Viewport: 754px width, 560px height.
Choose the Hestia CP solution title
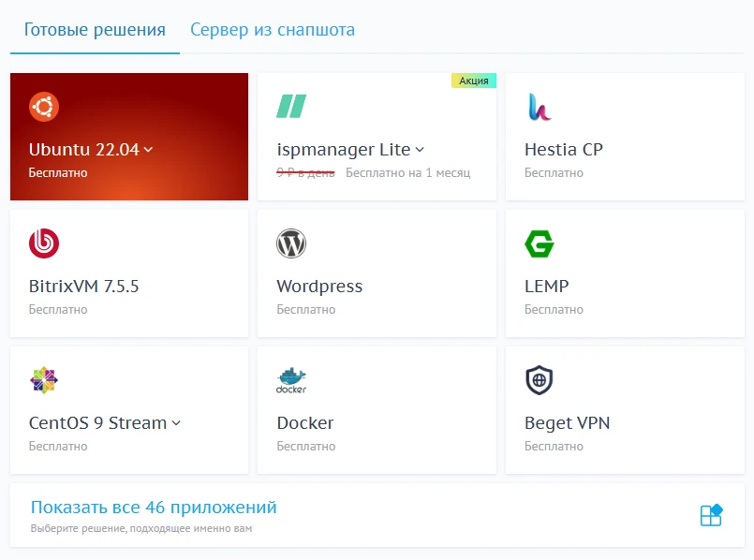tap(563, 150)
